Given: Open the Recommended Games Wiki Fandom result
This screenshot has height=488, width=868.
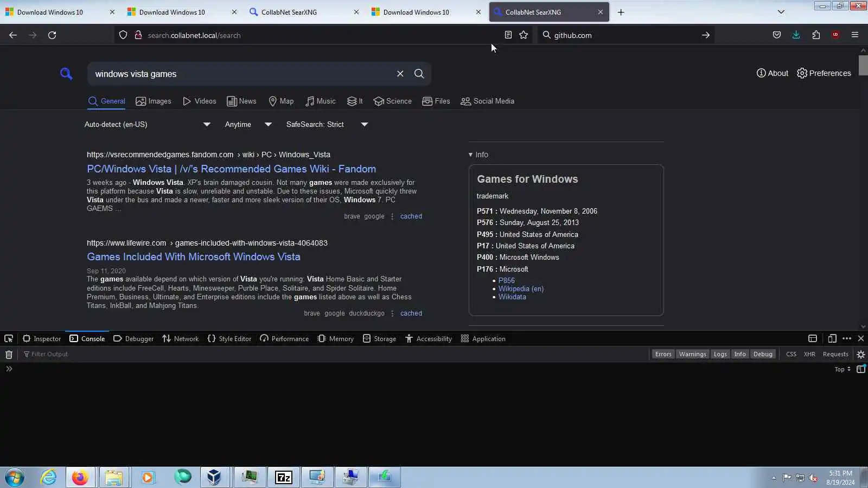Looking at the screenshot, I should click(231, 169).
